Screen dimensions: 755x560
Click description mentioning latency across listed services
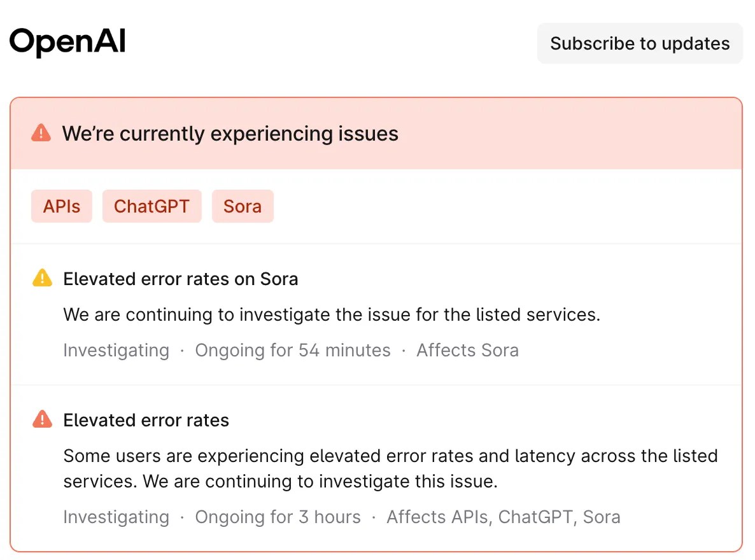tap(390, 468)
